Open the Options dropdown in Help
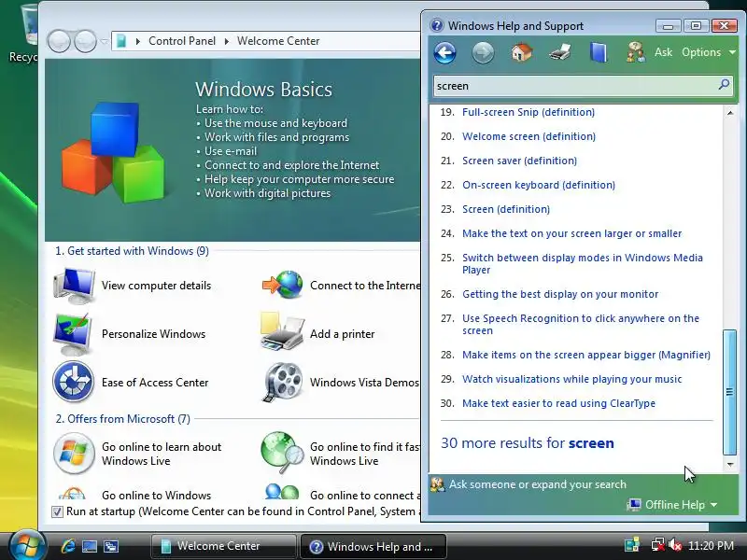The width and height of the screenshot is (747, 560). pos(709,52)
